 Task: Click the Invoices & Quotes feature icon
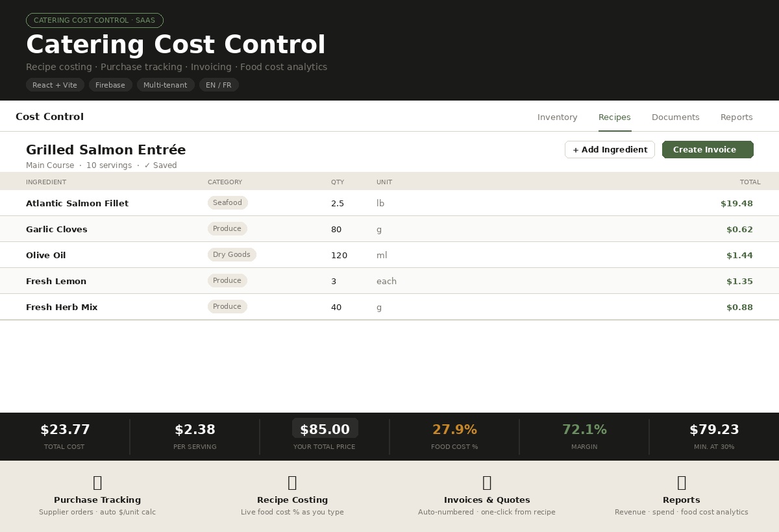tap(487, 482)
